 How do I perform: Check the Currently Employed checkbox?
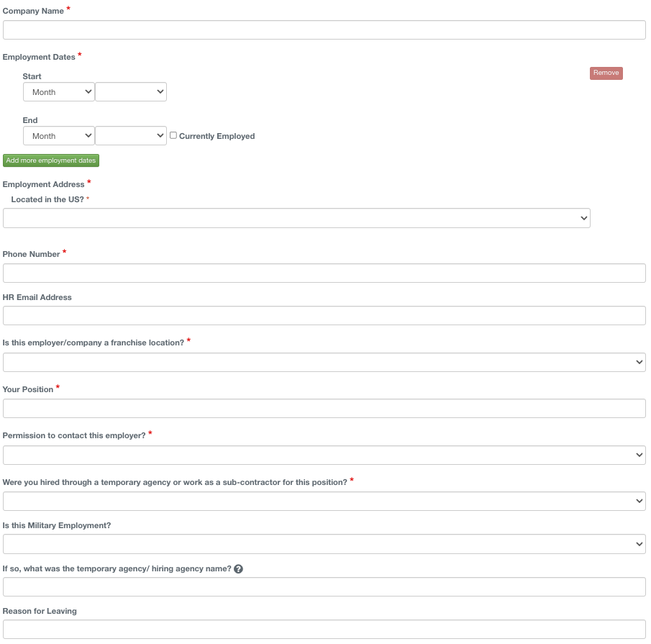[173, 135]
